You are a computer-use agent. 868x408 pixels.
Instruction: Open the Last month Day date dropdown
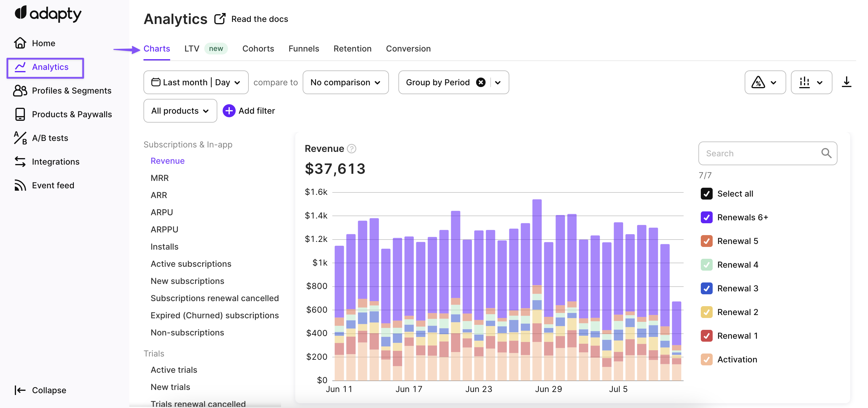(196, 83)
